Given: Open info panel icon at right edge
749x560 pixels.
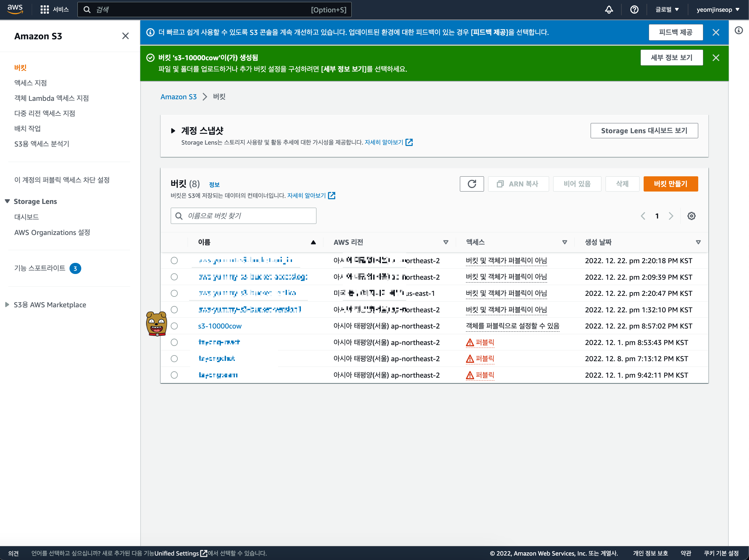Looking at the screenshot, I should [x=739, y=30].
